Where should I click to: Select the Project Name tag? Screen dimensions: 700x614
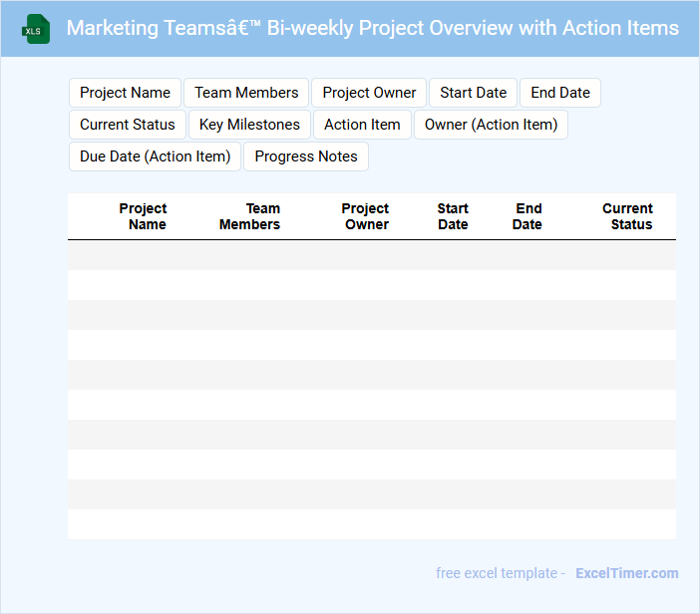[125, 93]
